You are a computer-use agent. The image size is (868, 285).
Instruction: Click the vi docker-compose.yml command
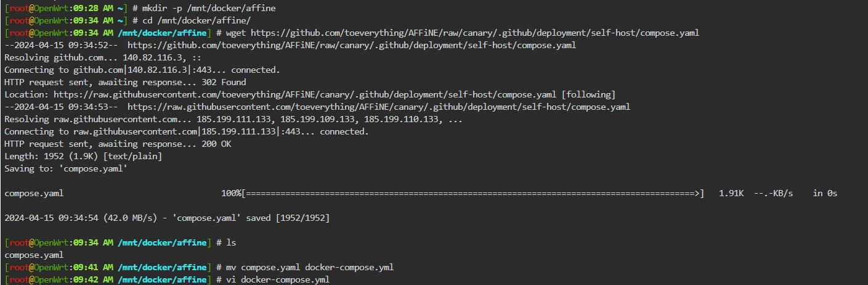tap(278, 279)
